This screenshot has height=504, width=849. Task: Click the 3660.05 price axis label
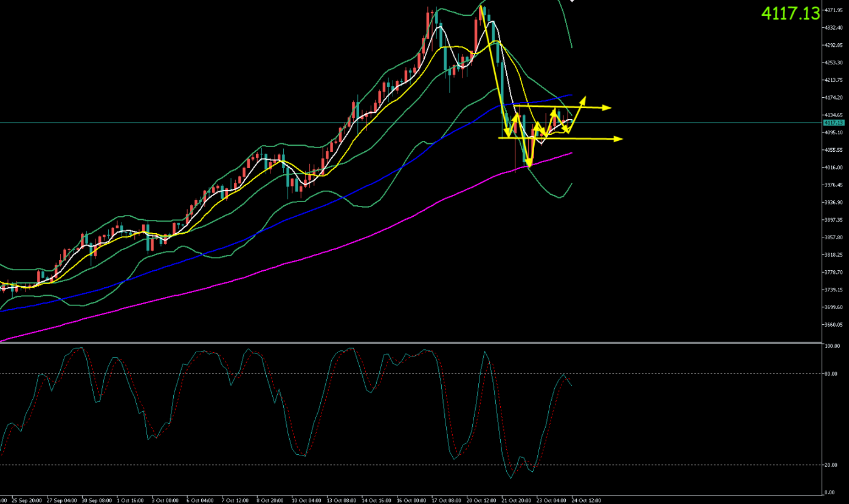(x=833, y=325)
